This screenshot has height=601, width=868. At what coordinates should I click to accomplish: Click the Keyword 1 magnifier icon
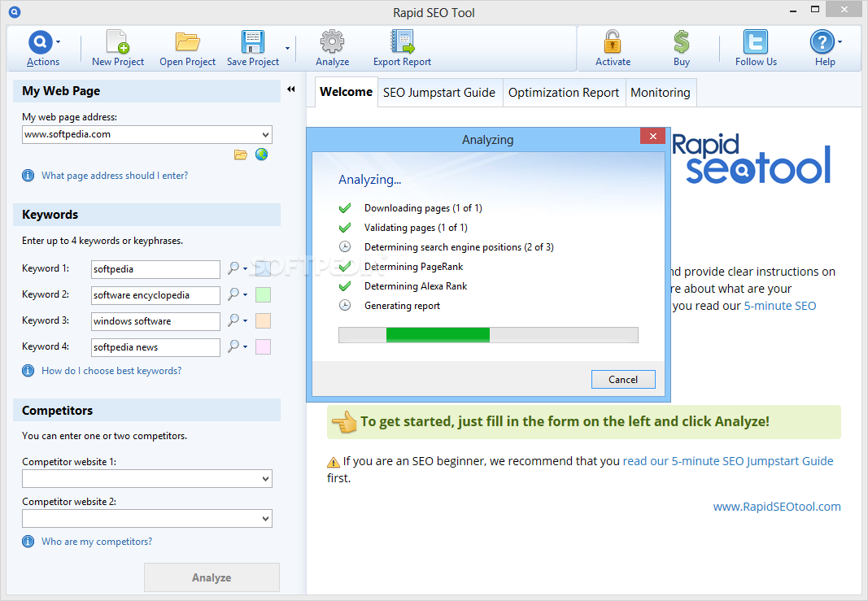click(x=233, y=268)
